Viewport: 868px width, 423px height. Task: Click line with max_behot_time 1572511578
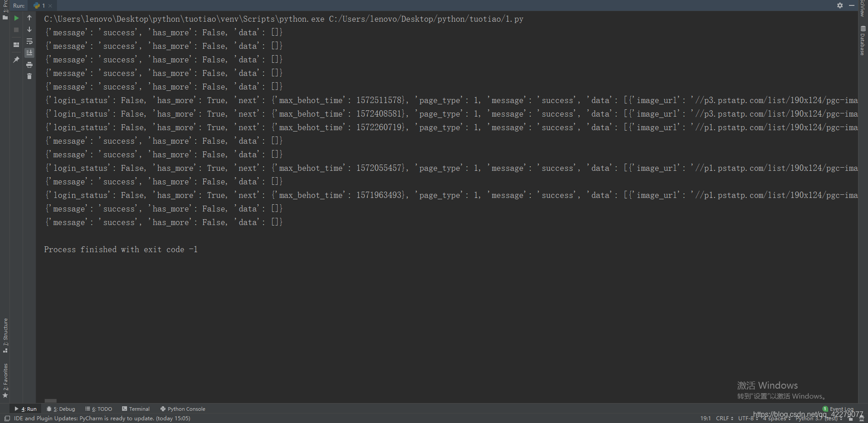(451, 100)
